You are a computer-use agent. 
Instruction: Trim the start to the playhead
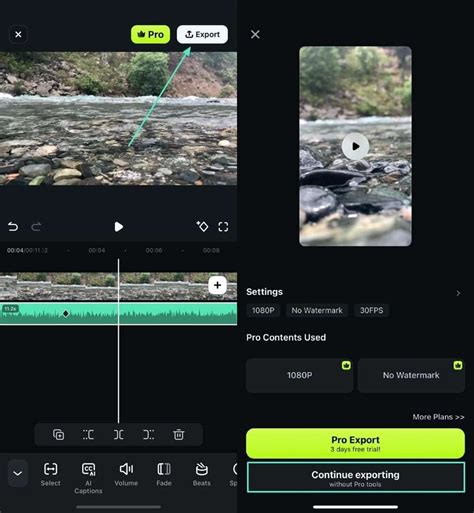click(88, 434)
